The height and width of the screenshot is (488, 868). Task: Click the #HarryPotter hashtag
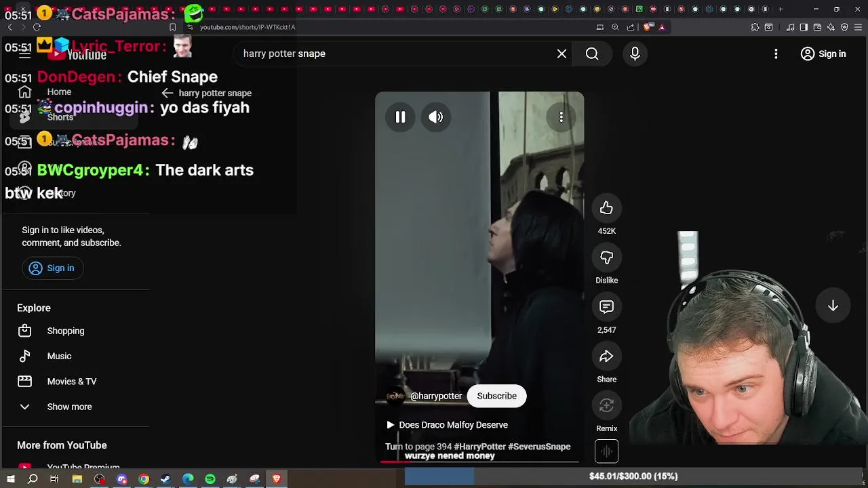pyautogui.click(x=480, y=447)
